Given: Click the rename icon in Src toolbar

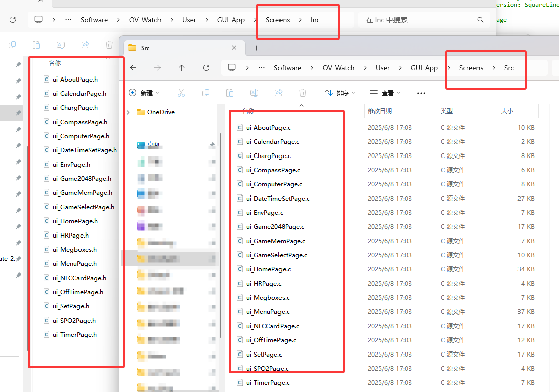Looking at the screenshot, I should pos(254,93).
